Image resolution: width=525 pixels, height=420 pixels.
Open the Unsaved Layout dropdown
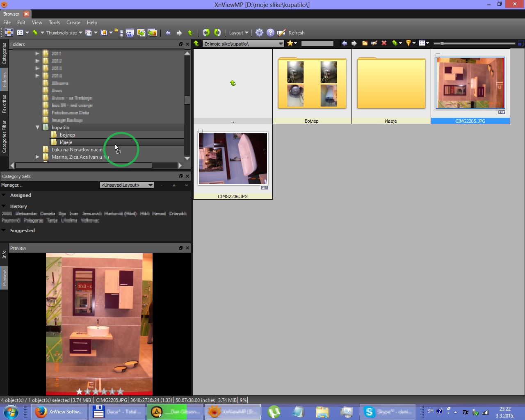pyautogui.click(x=127, y=185)
